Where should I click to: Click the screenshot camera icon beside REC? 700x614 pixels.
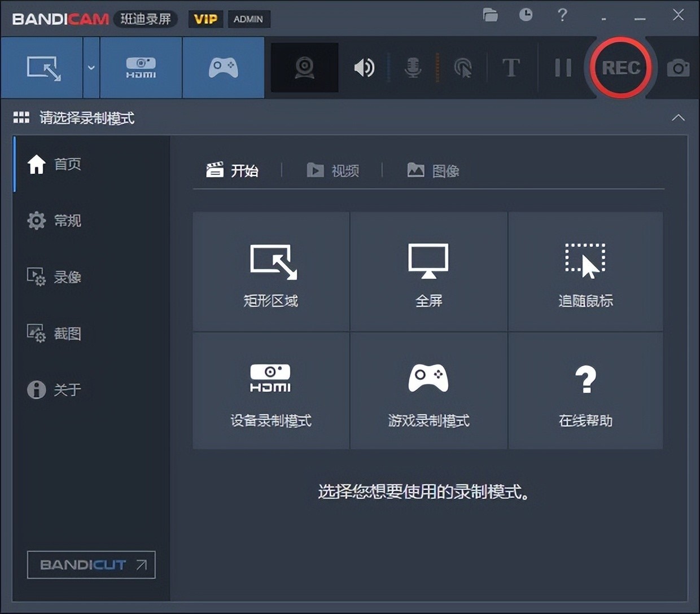(x=678, y=68)
